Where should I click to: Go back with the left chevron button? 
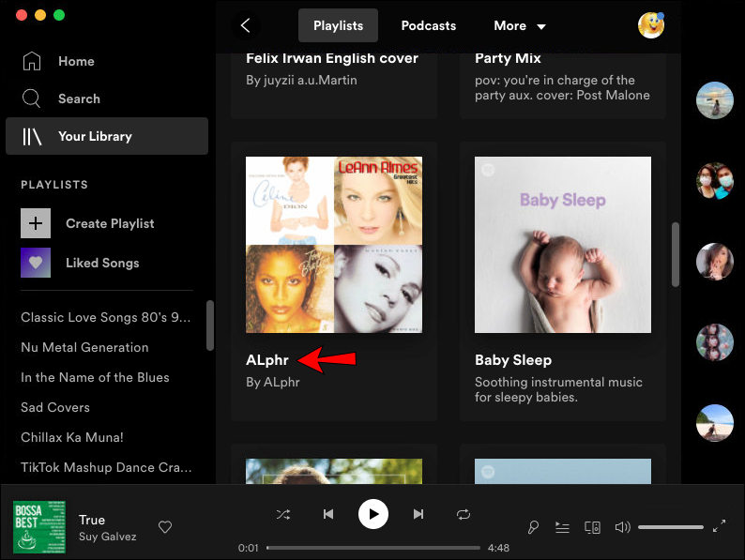245,25
